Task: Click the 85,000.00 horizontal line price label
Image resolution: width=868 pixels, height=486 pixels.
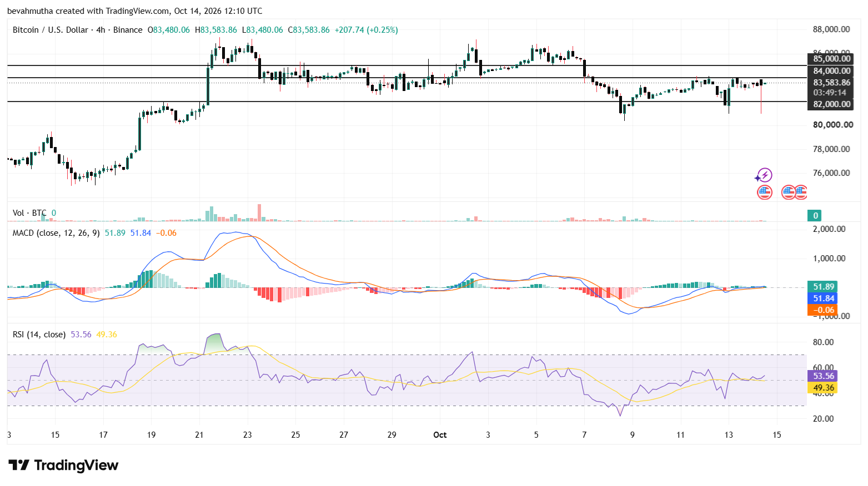Action: tap(830, 59)
